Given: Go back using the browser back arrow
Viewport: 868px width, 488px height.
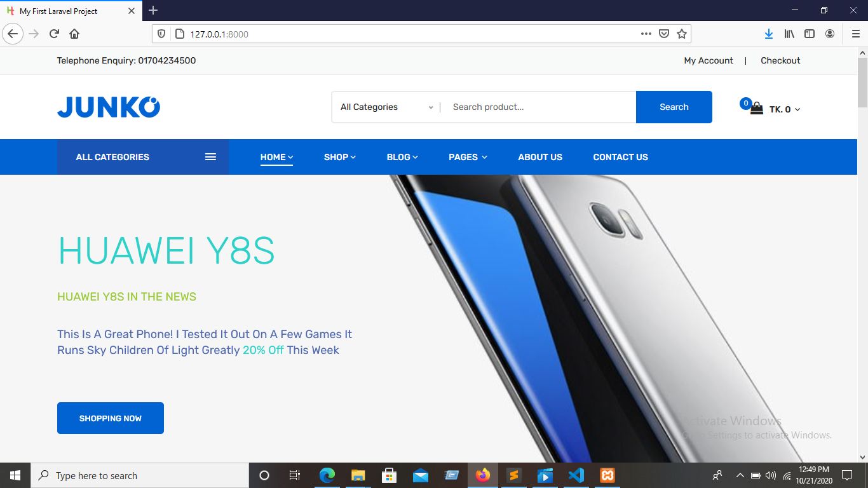Looking at the screenshot, I should tap(13, 34).
